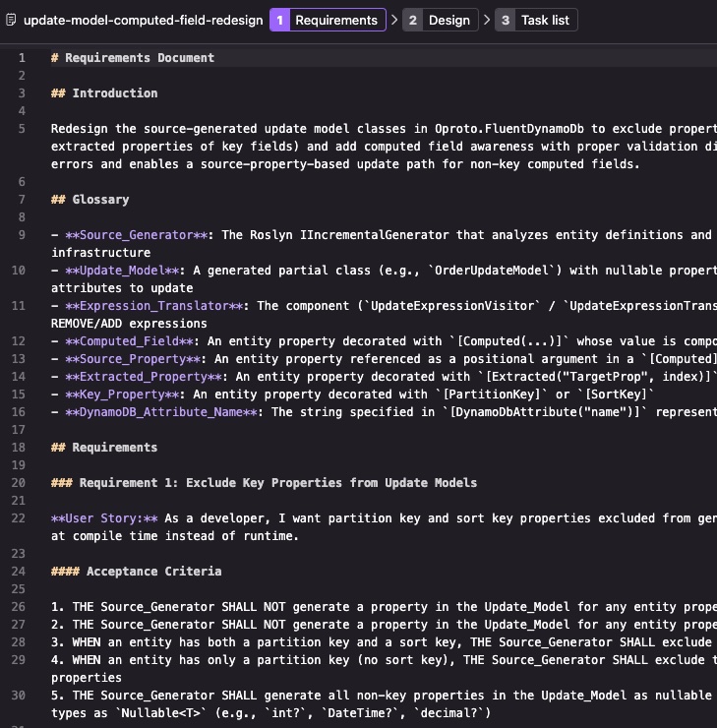Click the **User Story:** label
The image size is (717, 728).
click(104, 518)
